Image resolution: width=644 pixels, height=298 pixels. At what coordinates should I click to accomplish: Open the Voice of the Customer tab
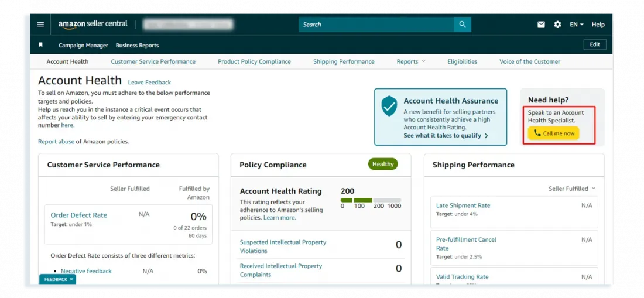coord(529,61)
